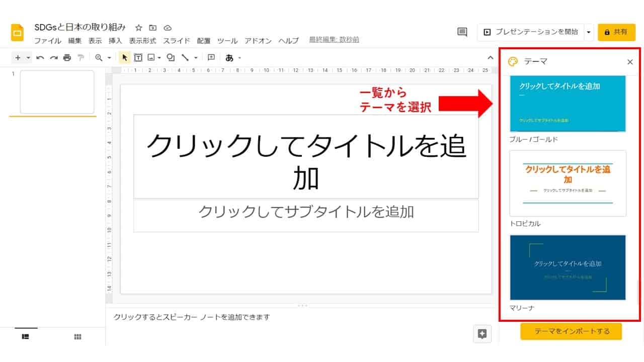Image resolution: width=644 pixels, height=362 pixels.
Task: Open the ファイル menu
Action: pyautogui.click(x=47, y=41)
